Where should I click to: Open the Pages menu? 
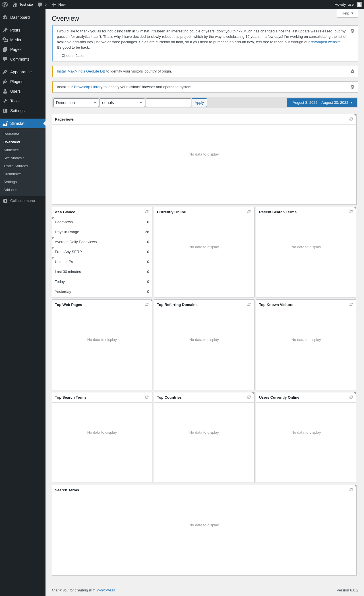pyautogui.click(x=23, y=49)
